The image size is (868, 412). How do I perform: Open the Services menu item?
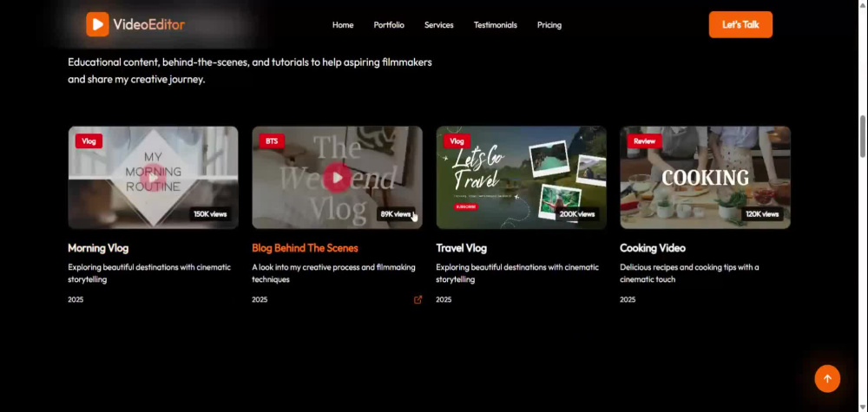tap(439, 25)
